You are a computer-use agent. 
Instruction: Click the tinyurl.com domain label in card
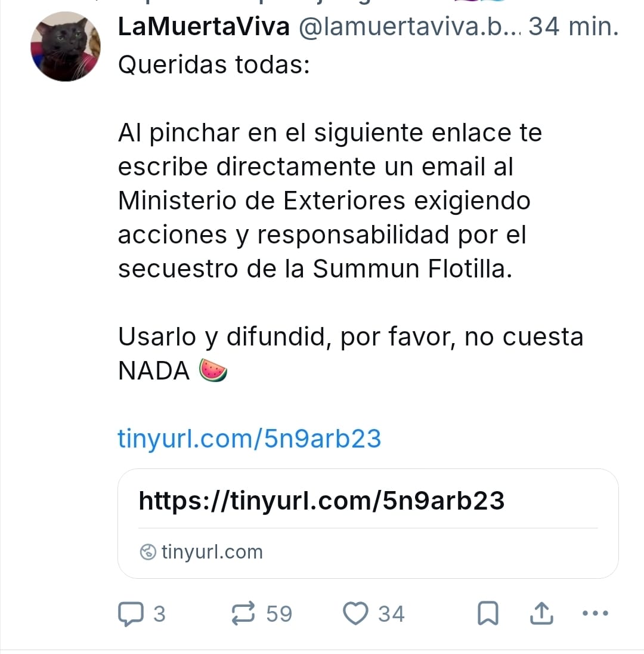pyautogui.click(x=212, y=552)
